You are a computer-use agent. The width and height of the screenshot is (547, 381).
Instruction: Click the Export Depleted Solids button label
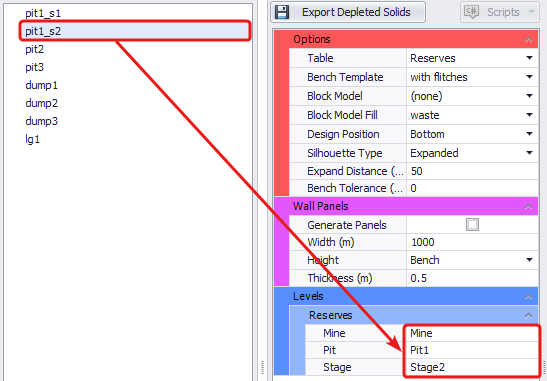pos(356,12)
